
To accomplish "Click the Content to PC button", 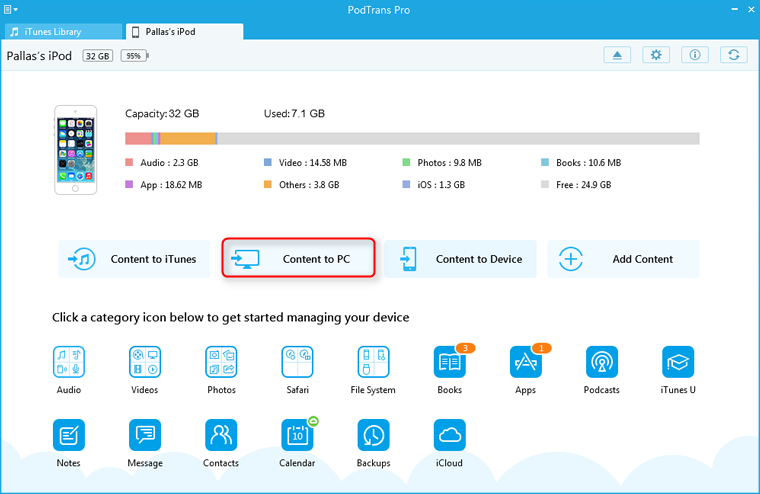I will pos(299,259).
